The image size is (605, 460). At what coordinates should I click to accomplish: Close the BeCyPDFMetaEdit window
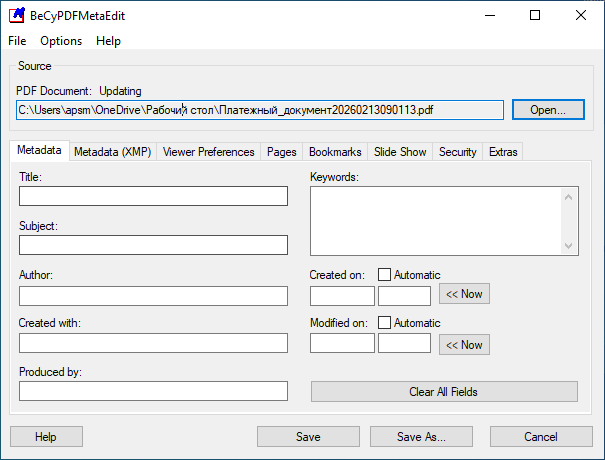(581, 15)
